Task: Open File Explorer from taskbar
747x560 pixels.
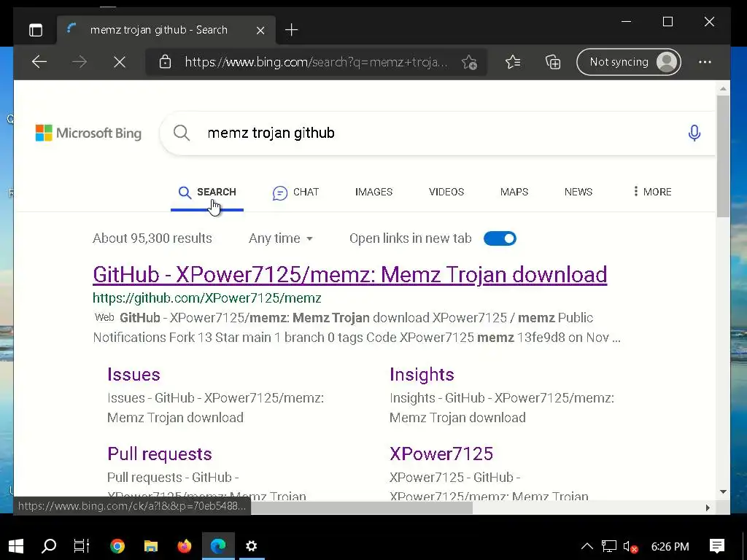Action: pos(151,546)
